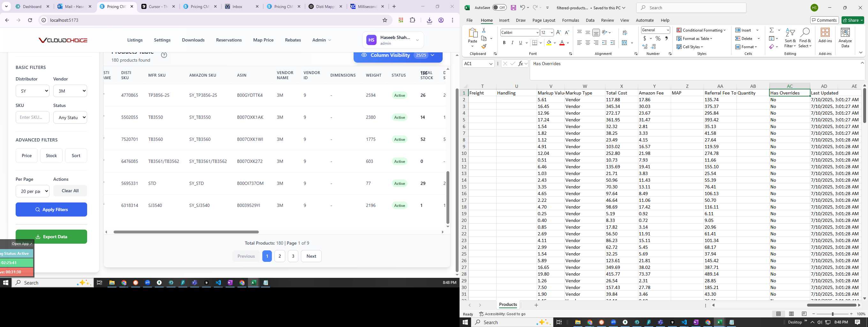This screenshot has height=327, width=868.
Task: Toggle Italic formatting in Excel
Action: point(512,42)
